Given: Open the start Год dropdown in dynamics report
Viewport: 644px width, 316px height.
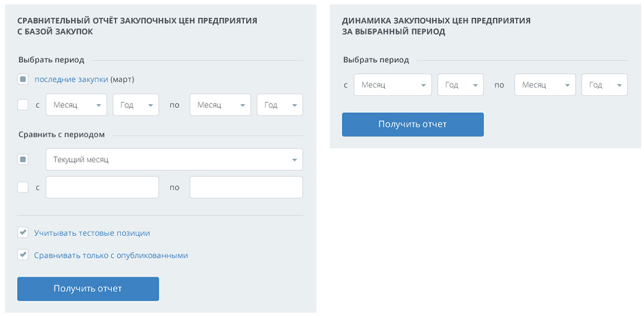Looking at the screenshot, I should coord(460,85).
